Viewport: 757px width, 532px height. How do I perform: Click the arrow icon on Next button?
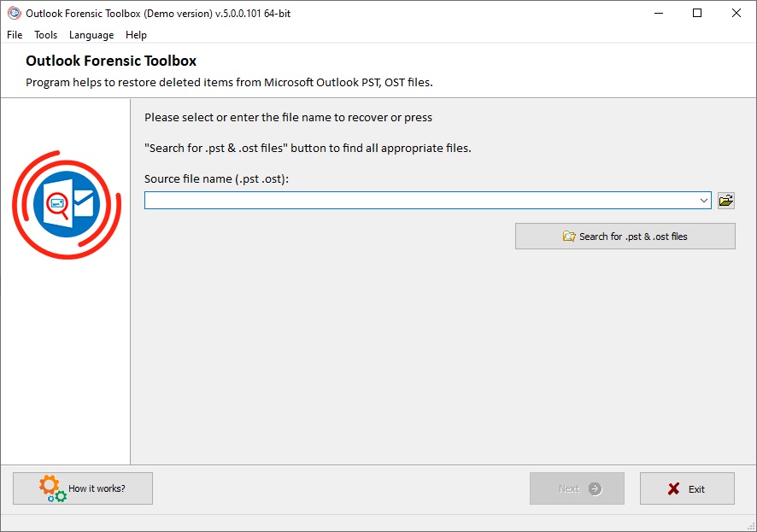pyautogui.click(x=596, y=489)
